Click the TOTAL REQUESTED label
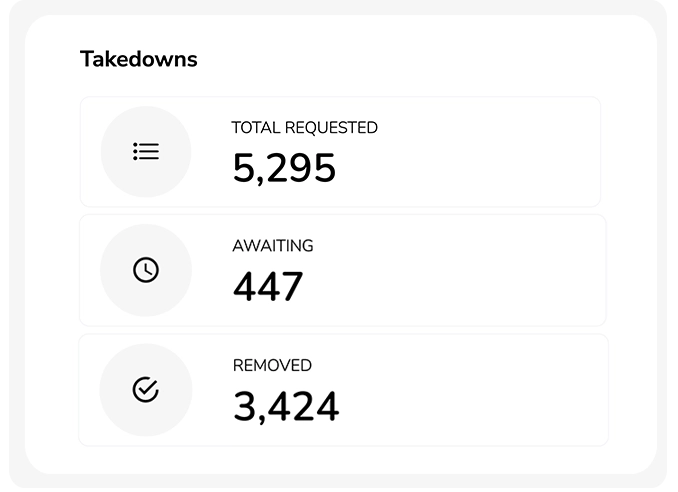This screenshot has height=492, width=678. [x=304, y=128]
